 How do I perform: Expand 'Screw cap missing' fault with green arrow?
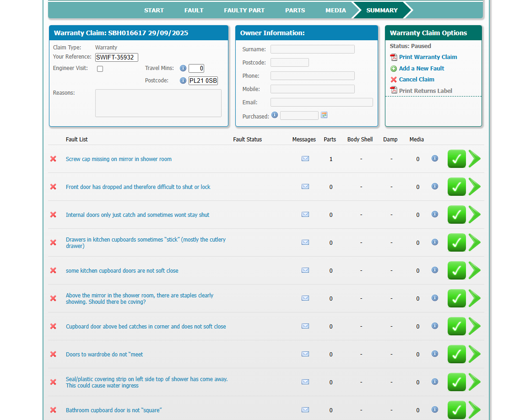click(475, 159)
